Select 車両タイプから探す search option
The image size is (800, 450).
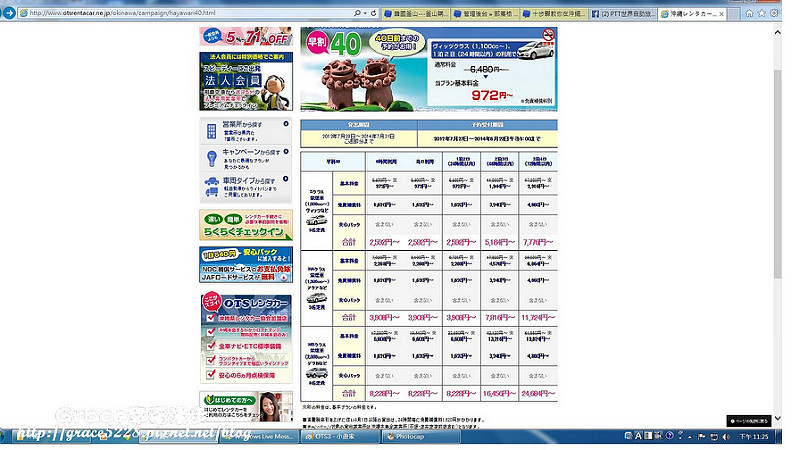[x=246, y=187]
